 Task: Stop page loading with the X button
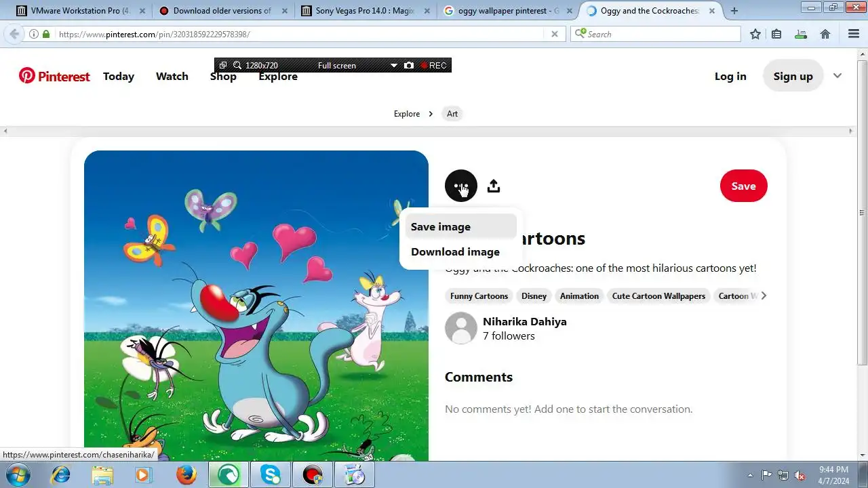[555, 34]
